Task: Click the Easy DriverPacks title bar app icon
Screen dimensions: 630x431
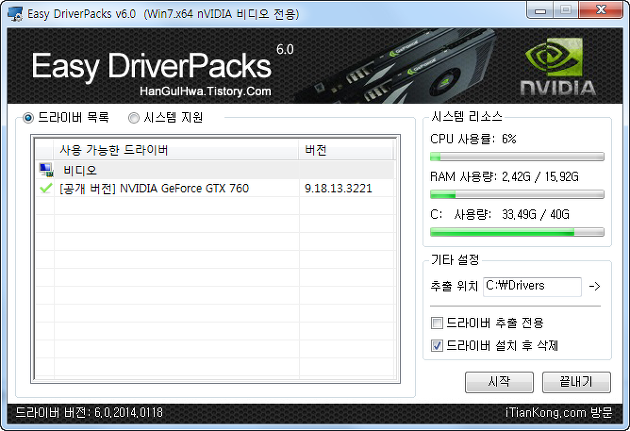Action: coord(15,14)
